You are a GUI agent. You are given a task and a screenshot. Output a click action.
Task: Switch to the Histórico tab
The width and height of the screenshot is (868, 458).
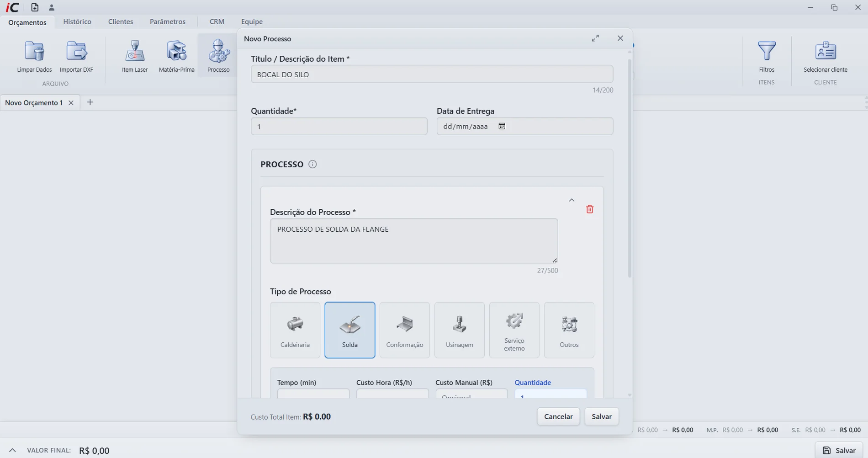point(77,21)
